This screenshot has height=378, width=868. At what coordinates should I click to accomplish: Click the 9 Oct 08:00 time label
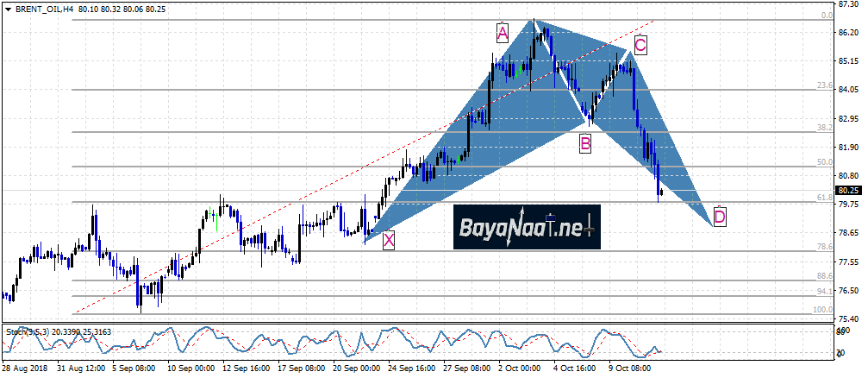pos(631,368)
